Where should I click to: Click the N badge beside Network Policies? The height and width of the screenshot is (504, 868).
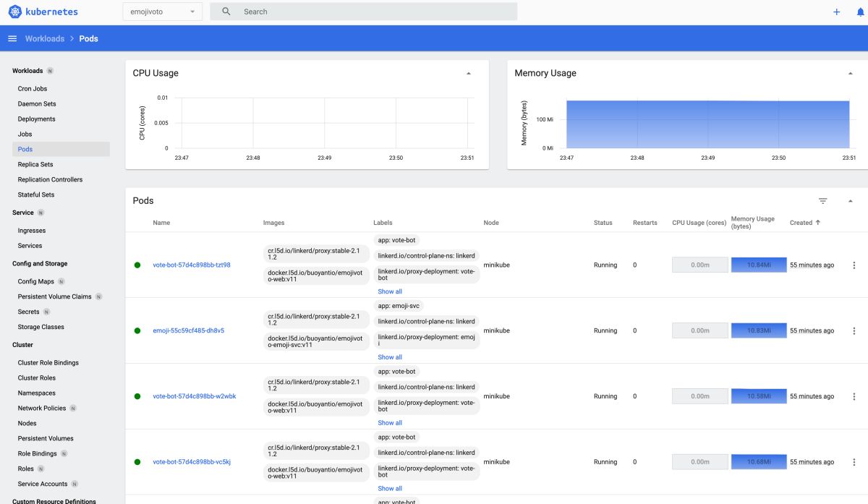[x=73, y=408]
